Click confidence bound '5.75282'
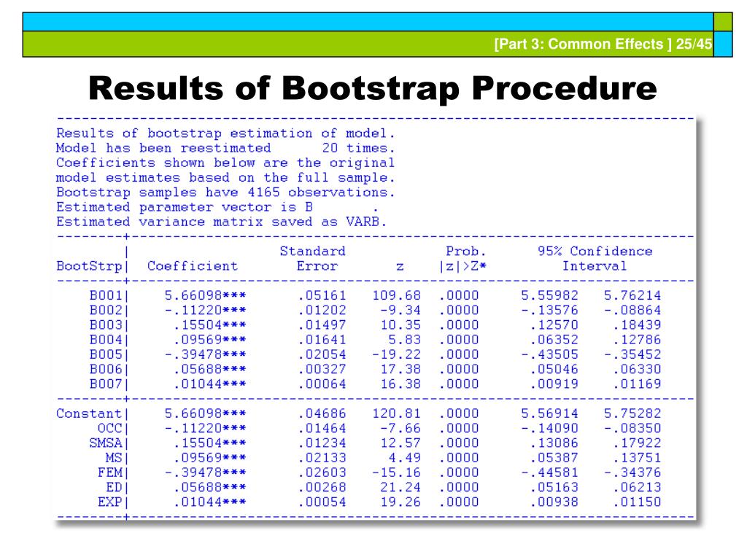Screen dimensions: 747x560 [x=632, y=414]
